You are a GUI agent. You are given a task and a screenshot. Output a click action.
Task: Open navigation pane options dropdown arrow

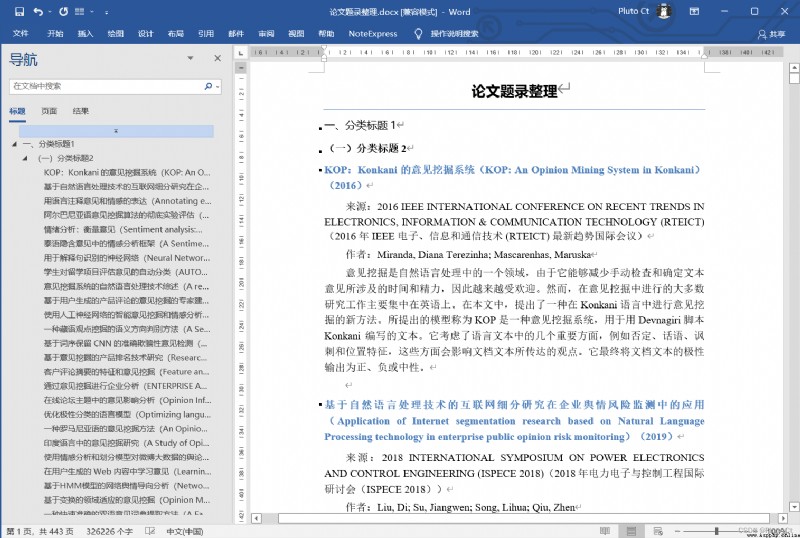click(x=190, y=58)
